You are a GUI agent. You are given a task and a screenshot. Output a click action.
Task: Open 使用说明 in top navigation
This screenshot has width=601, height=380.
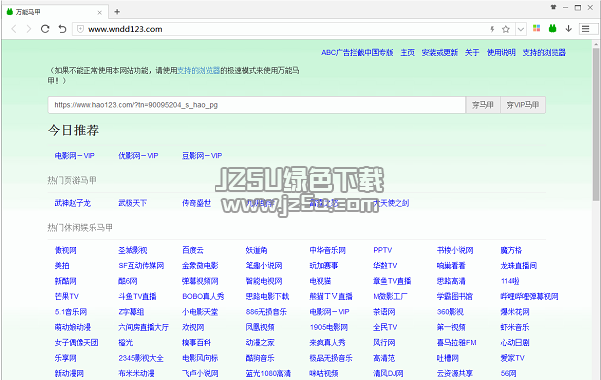(x=501, y=53)
